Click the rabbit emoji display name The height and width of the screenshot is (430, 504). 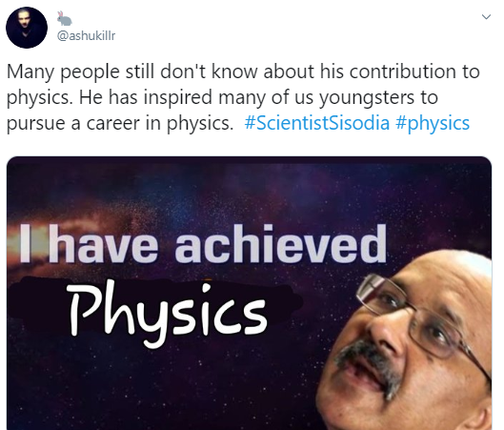[x=64, y=18]
